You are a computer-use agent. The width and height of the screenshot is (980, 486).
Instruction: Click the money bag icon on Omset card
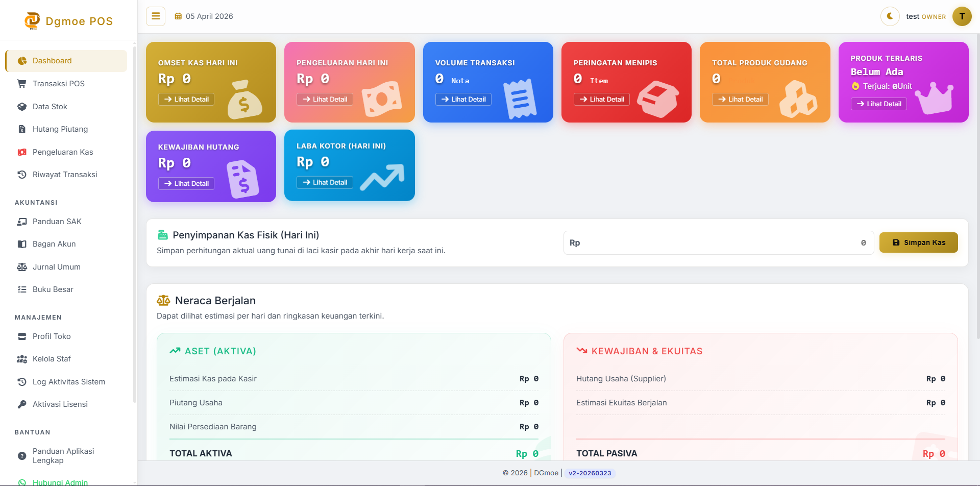pyautogui.click(x=244, y=100)
